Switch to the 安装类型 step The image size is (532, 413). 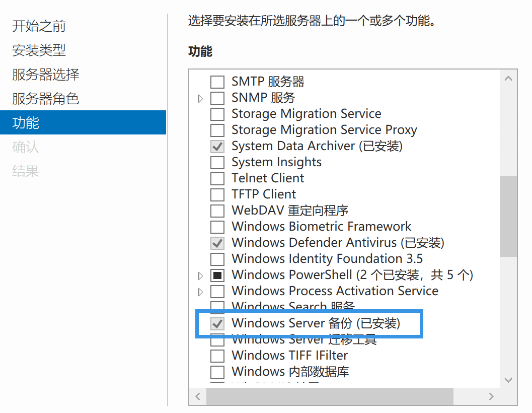click(x=39, y=50)
